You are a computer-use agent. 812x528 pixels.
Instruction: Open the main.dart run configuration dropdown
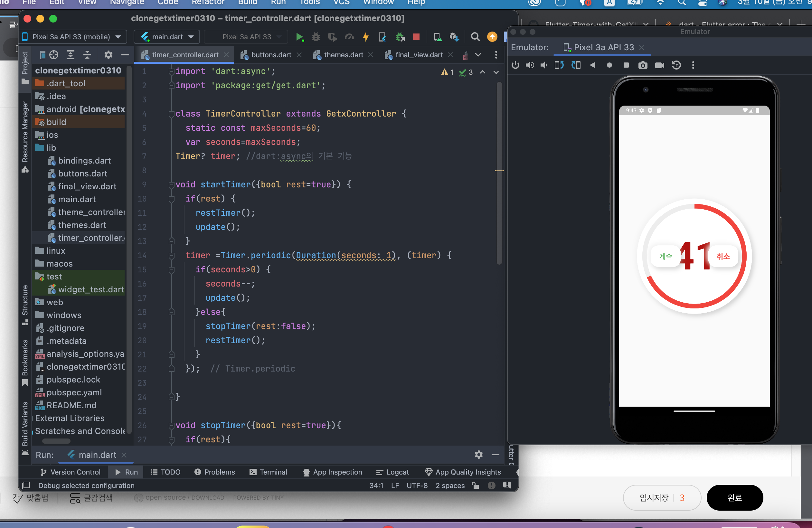tap(167, 37)
